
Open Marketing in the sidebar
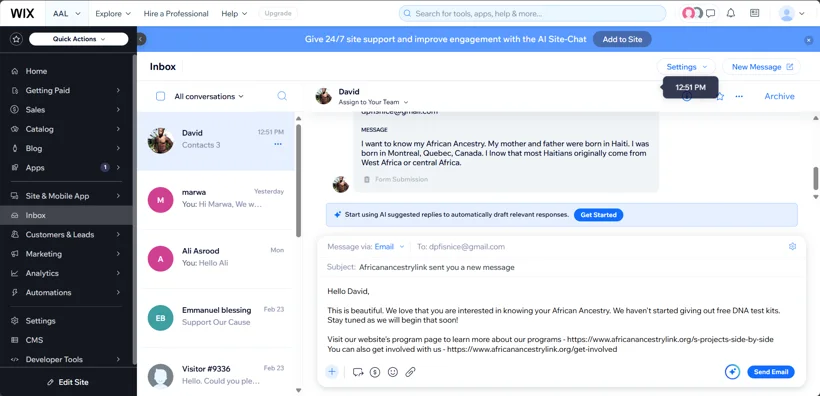pyautogui.click(x=67, y=254)
